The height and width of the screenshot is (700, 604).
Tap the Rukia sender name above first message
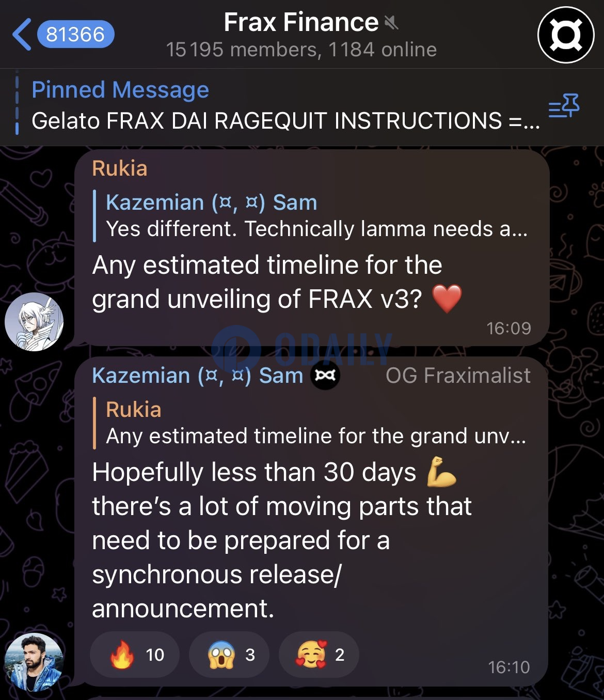click(120, 168)
